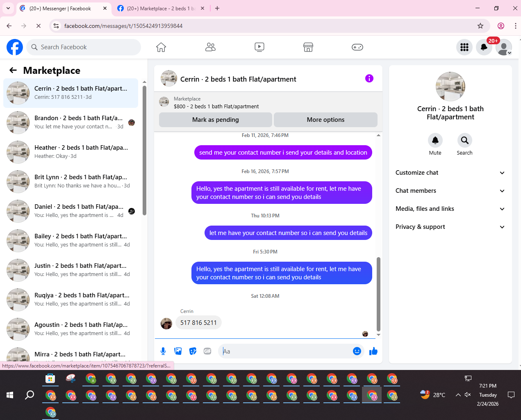Click the large listing photo in info panel
Viewport: 521px width, 420px height.
click(x=450, y=87)
